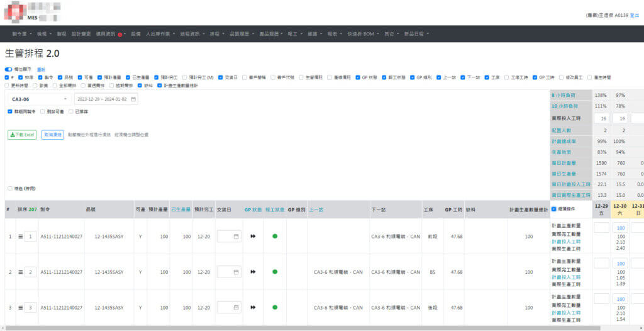Click the 登出 logout link
644x331 pixels.
(x=634, y=15)
